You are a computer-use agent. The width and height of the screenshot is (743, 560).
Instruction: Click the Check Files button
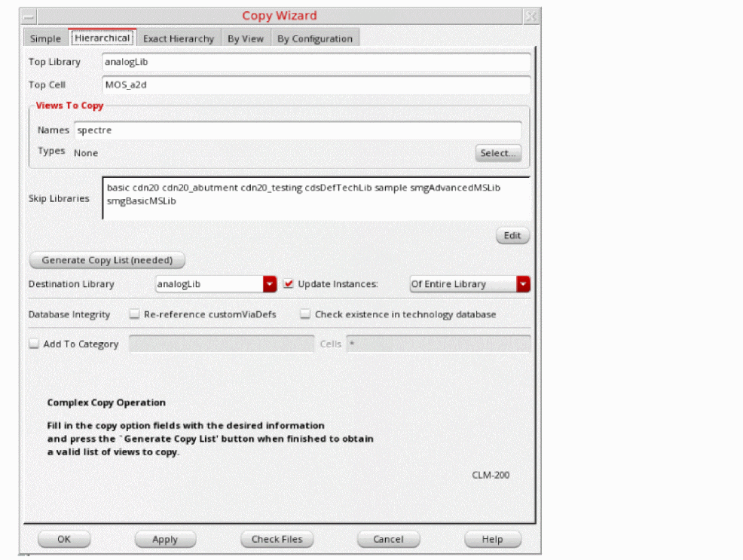[x=277, y=539]
